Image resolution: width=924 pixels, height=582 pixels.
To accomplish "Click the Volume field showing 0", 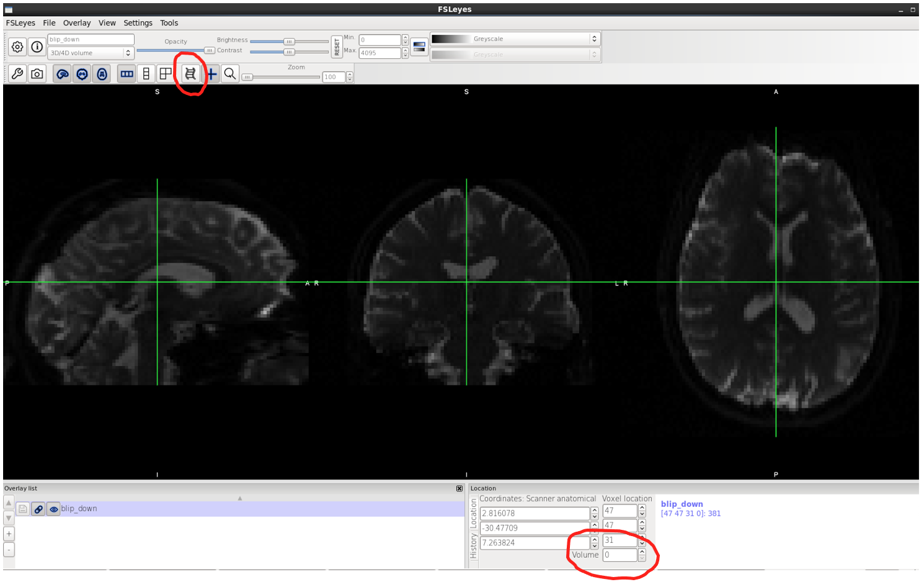I will click(x=620, y=555).
